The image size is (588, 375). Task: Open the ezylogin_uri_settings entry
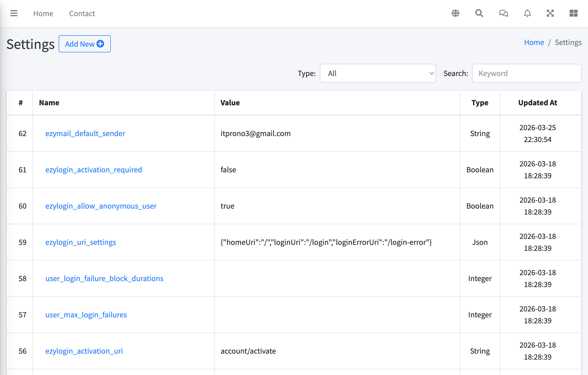click(x=81, y=242)
